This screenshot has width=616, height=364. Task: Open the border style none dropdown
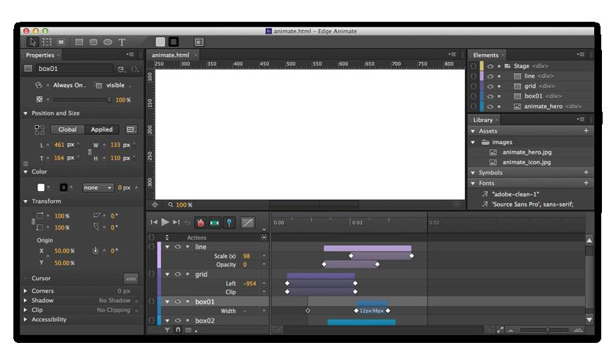tap(98, 188)
